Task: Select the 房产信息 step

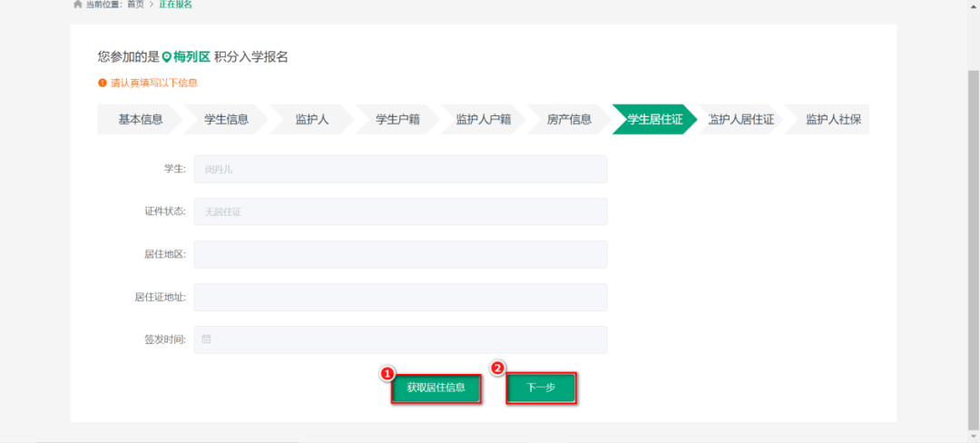Action: (569, 119)
